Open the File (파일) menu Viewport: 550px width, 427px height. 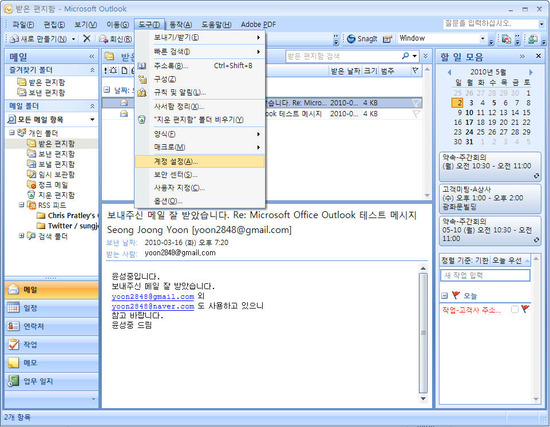point(23,25)
